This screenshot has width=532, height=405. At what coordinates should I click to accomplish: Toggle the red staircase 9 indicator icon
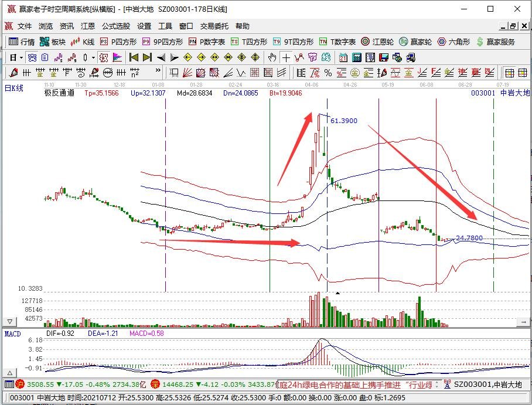[x=72, y=57]
